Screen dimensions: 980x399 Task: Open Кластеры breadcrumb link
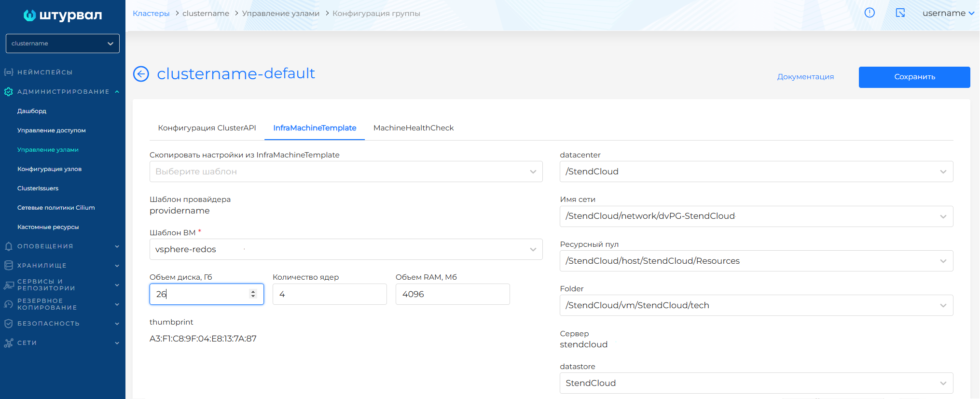point(151,14)
